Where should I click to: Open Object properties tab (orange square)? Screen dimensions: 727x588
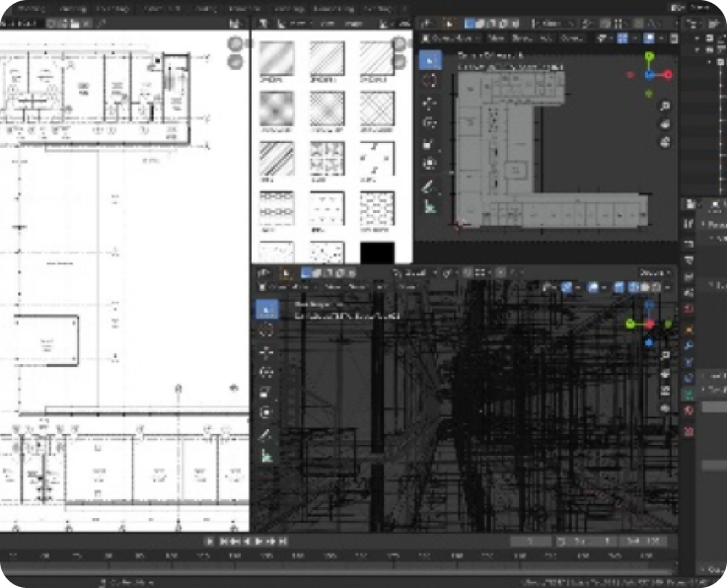click(x=689, y=331)
